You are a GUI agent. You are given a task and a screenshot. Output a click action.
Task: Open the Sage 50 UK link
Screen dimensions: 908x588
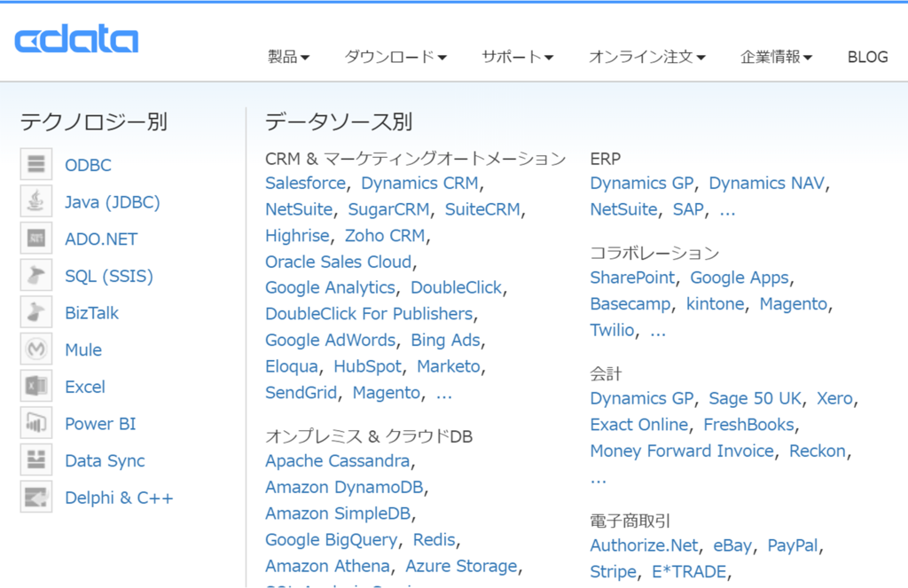coord(755,398)
